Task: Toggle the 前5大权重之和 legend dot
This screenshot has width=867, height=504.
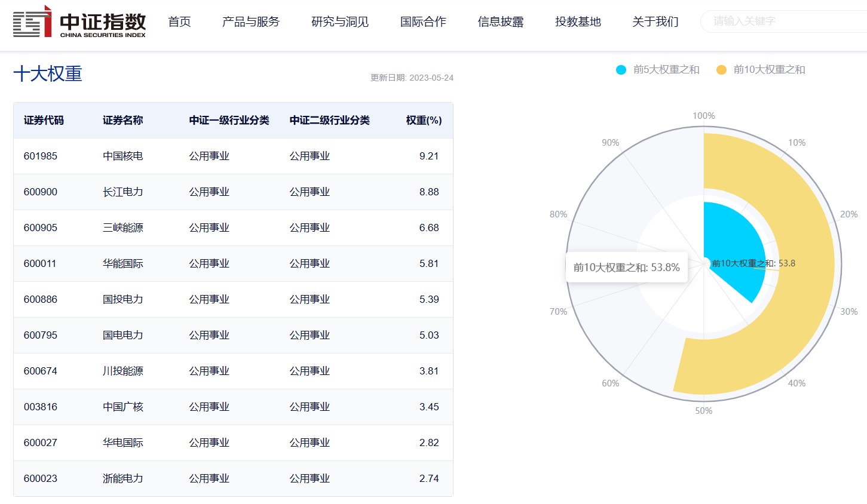Action: click(621, 70)
